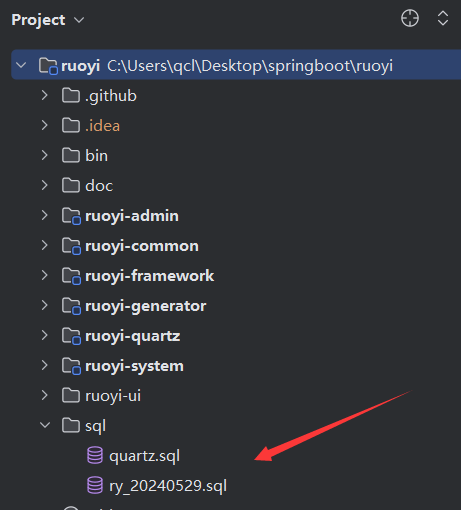Screen dimensions: 461x510
Task: Click the sql folder icon
Action: [71, 425]
